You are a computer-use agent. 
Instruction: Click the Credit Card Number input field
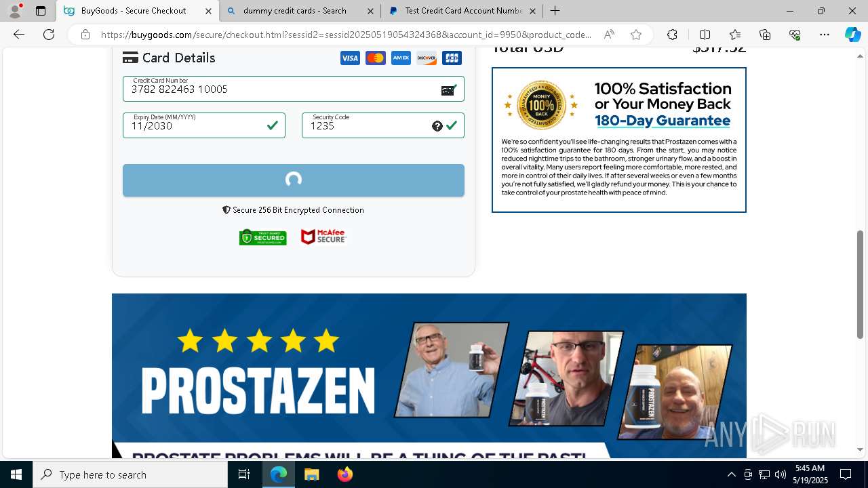(294, 89)
